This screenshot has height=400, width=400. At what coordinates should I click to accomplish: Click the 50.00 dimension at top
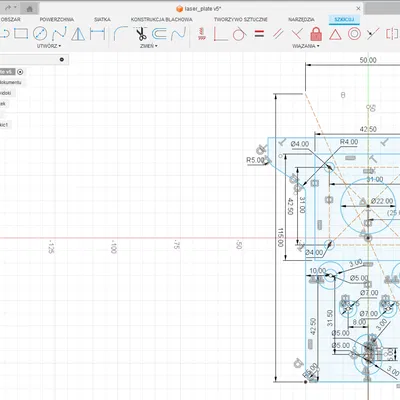coord(368,60)
